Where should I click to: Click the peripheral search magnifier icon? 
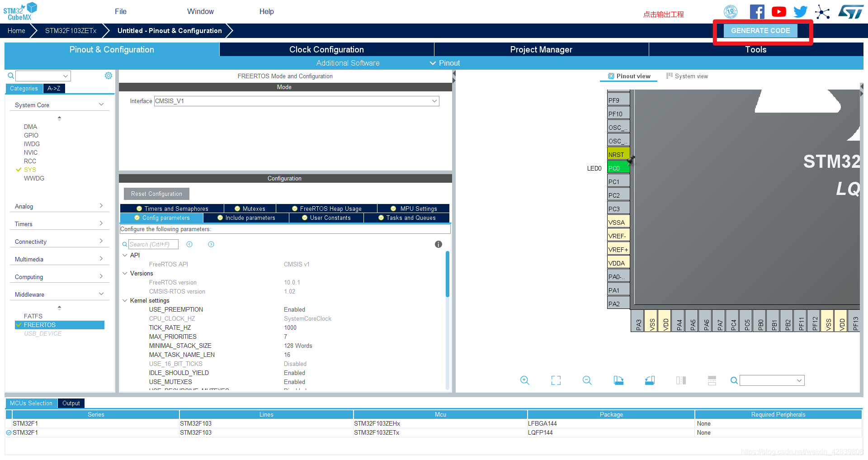pos(11,76)
